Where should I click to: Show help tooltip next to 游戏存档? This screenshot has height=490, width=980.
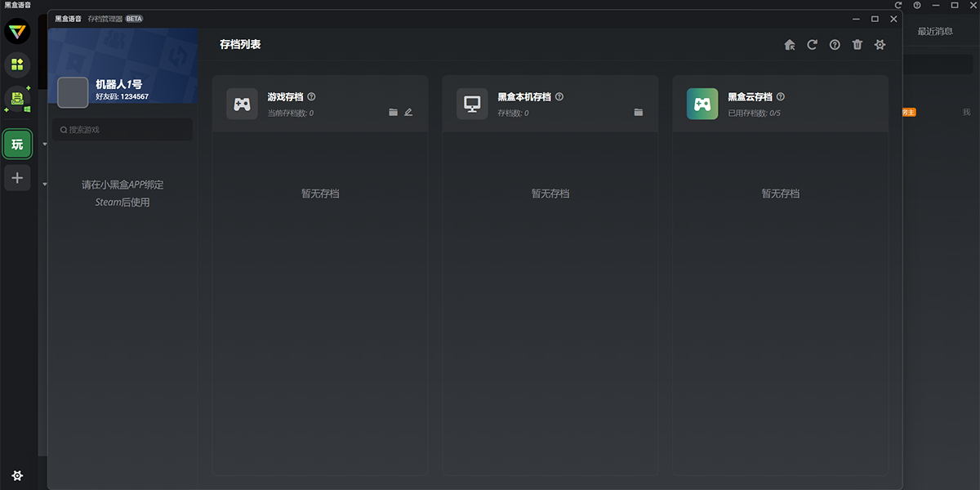tap(311, 96)
